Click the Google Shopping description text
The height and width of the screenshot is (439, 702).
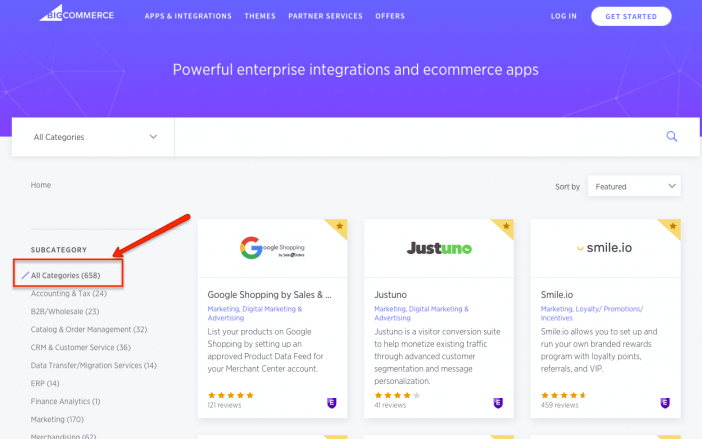tap(265, 350)
